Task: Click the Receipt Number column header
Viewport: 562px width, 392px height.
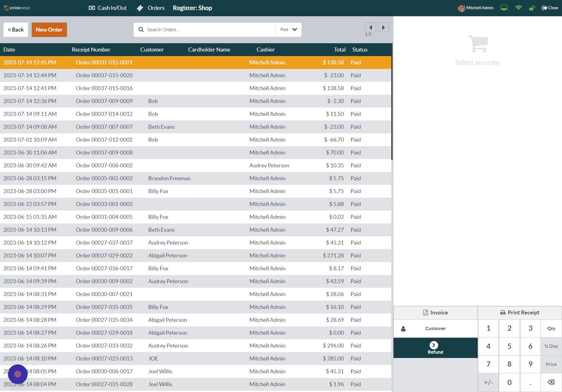Action: (91, 50)
